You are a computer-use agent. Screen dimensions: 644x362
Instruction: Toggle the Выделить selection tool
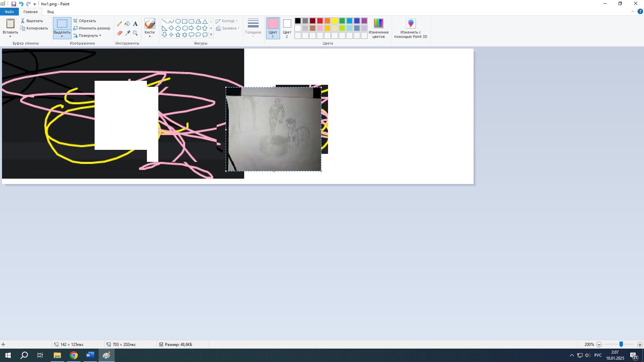(x=62, y=24)
